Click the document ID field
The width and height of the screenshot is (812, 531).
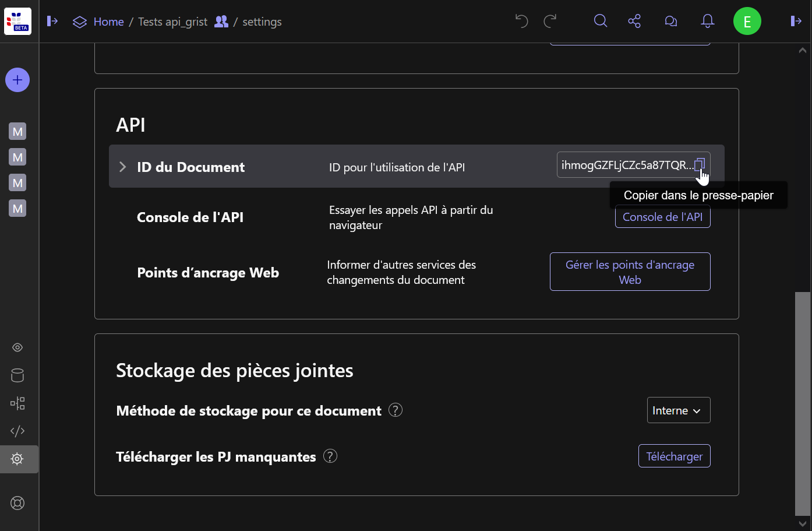(x=633, y=165)
